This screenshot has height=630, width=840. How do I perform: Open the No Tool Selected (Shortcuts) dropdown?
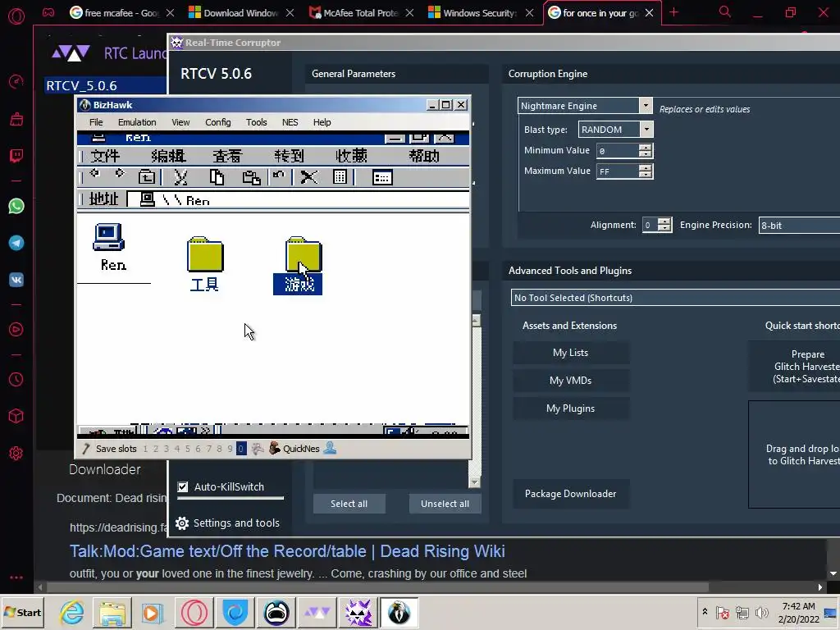[x=676, y=297]
